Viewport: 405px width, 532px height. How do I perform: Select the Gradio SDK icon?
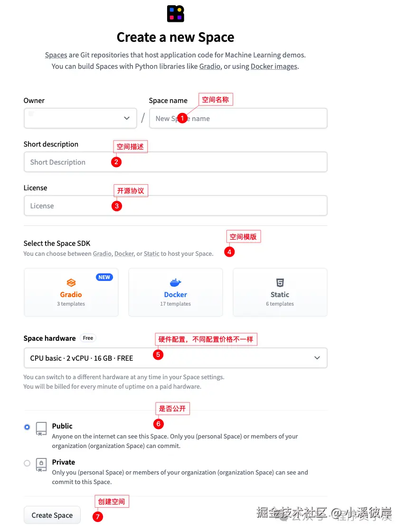71,283
